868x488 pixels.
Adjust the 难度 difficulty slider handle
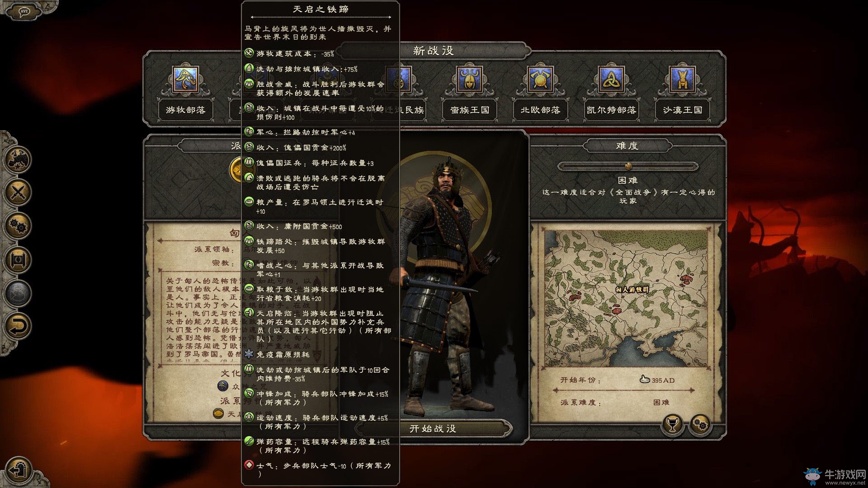628,166
